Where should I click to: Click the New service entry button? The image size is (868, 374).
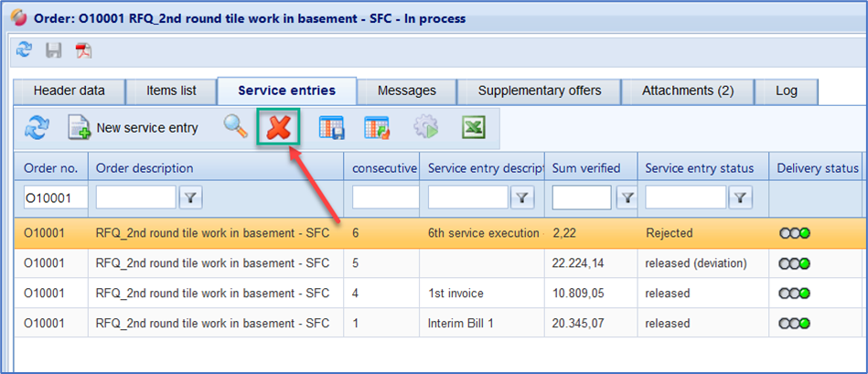coord(134,128)
